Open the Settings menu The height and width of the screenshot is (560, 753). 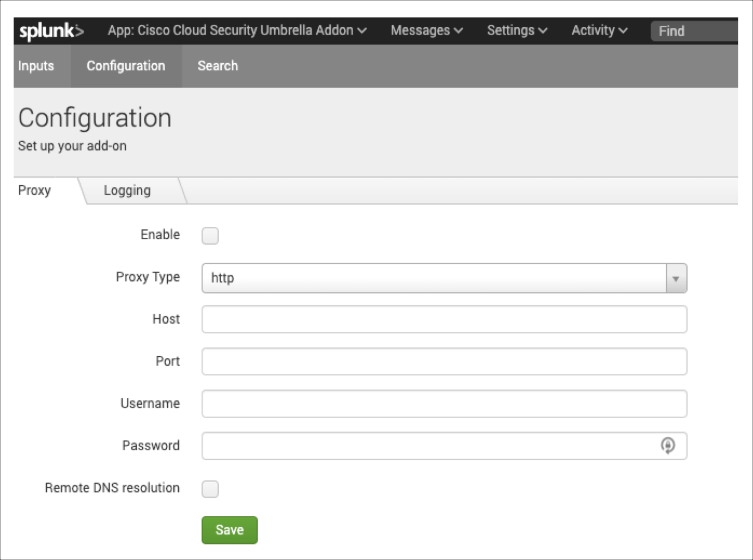511,31
